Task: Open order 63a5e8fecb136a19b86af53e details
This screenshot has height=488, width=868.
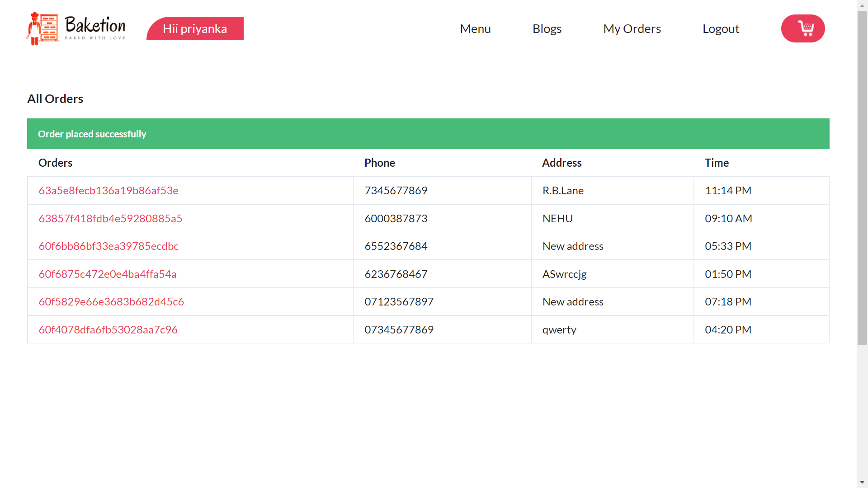Action: click(x=108, y=190)
